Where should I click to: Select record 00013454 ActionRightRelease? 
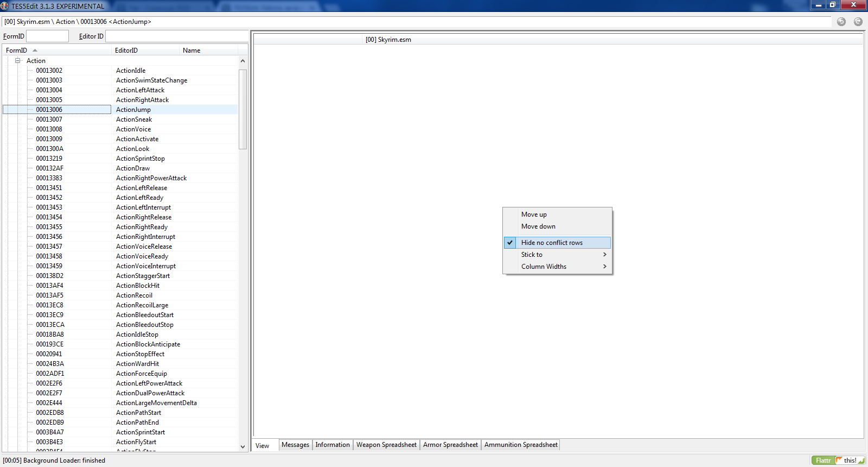pyautogui.click(x=120, y=217)
